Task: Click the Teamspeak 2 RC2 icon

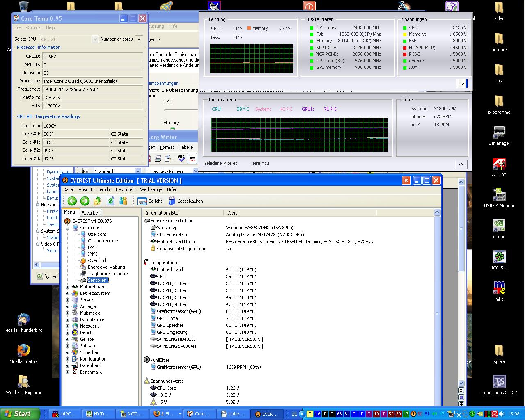Action: tap(499, 385)
